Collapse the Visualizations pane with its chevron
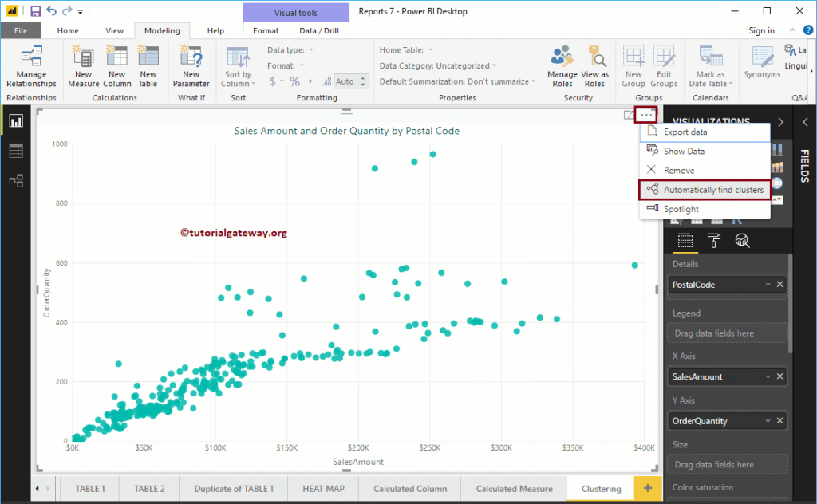817x504 pixels. pos(780,123)
